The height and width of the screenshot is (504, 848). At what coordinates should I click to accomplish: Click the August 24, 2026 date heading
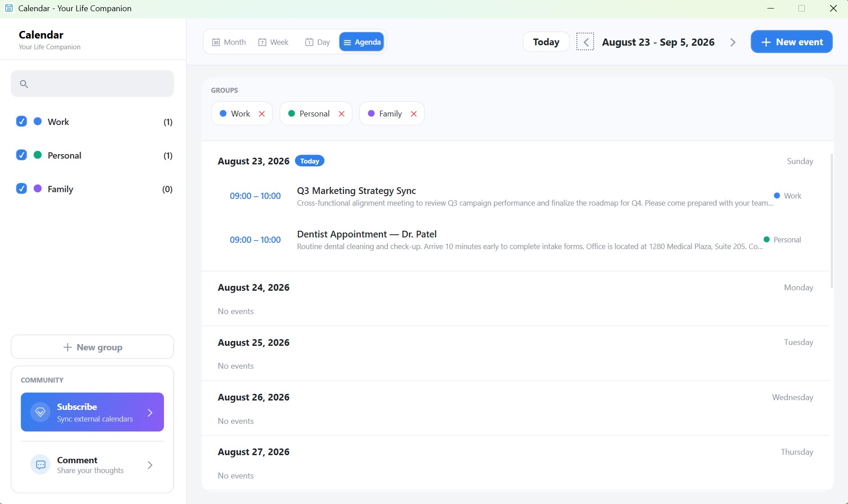pyautogui.click(x=254, y=288)
